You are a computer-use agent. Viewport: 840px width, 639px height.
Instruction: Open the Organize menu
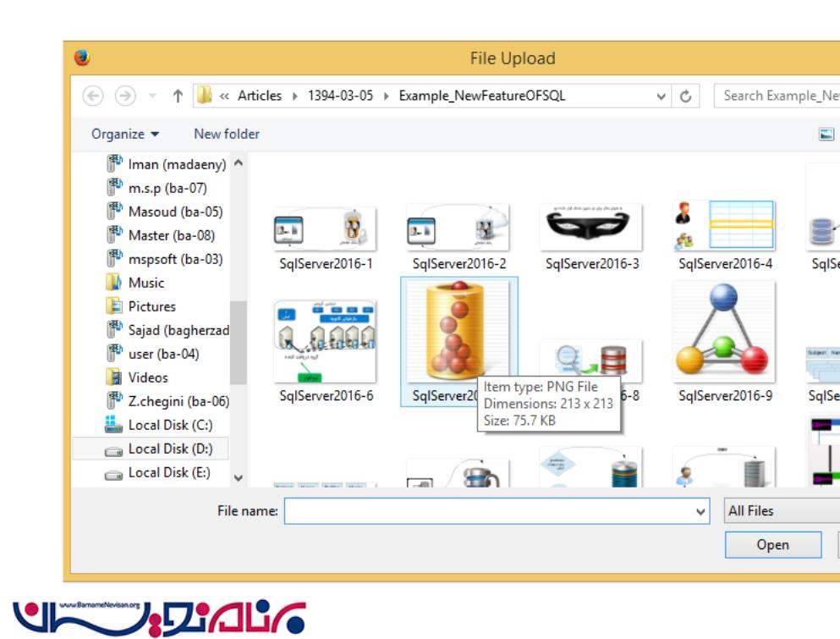pyautogui.click(x=125, y=134)
